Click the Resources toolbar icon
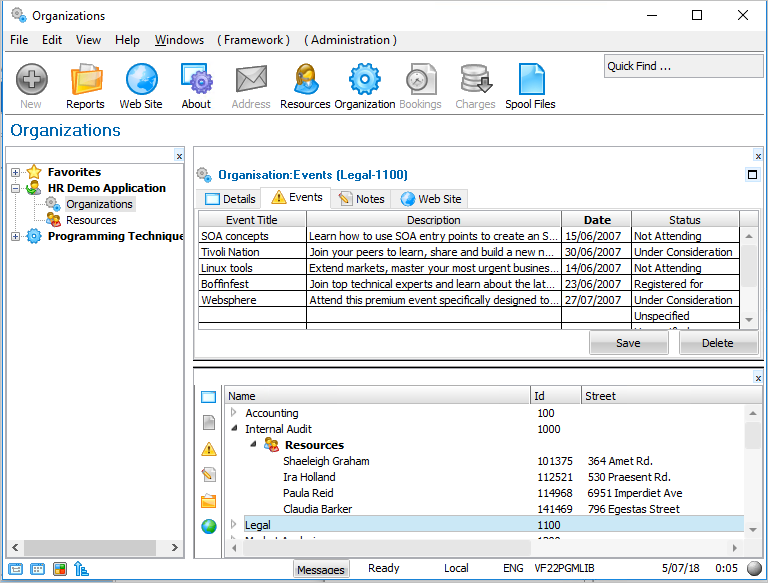This screenshot has width=768, height=583. pos(305,85)
